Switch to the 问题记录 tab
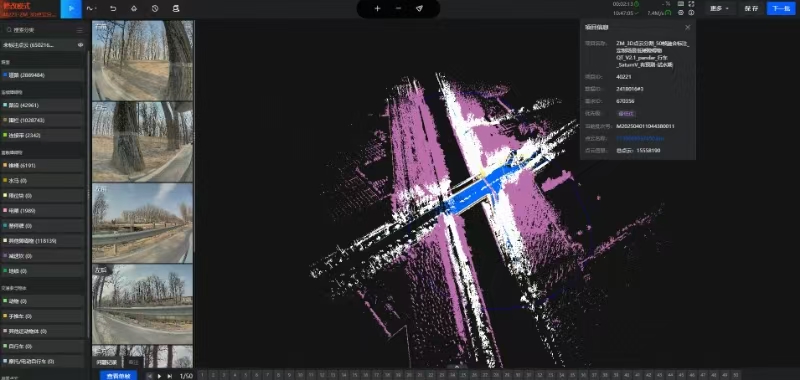The width and height of the screenshot is (800, 380). pos(108,362)
